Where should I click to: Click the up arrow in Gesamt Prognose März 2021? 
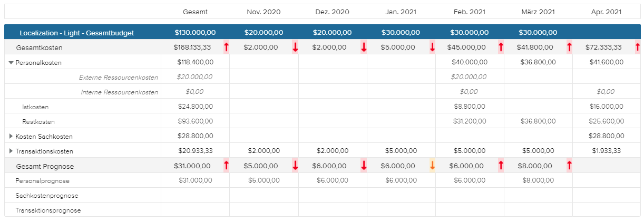pyautogui.click(x=569, y=166)
